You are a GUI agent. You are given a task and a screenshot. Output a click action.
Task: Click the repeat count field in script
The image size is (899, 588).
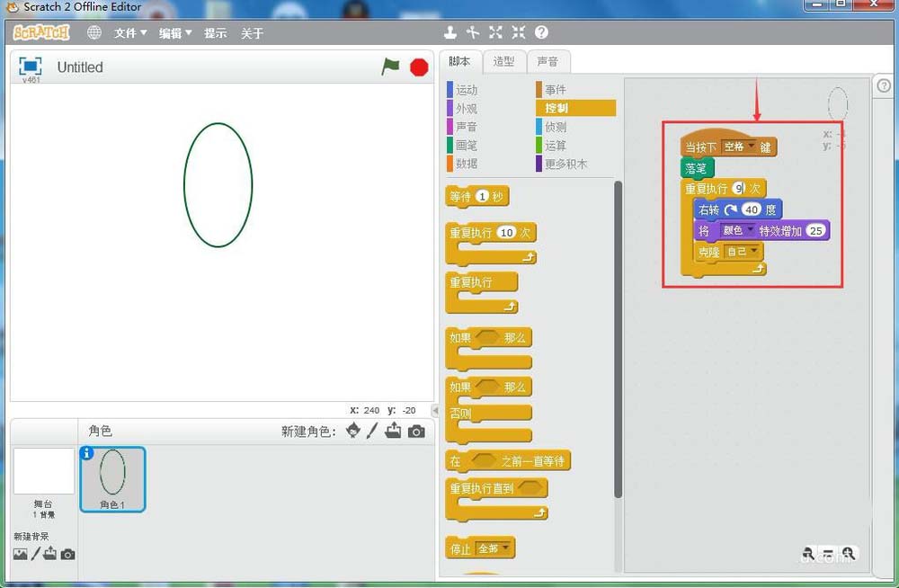pyautogui.click(x=739, y=188)
